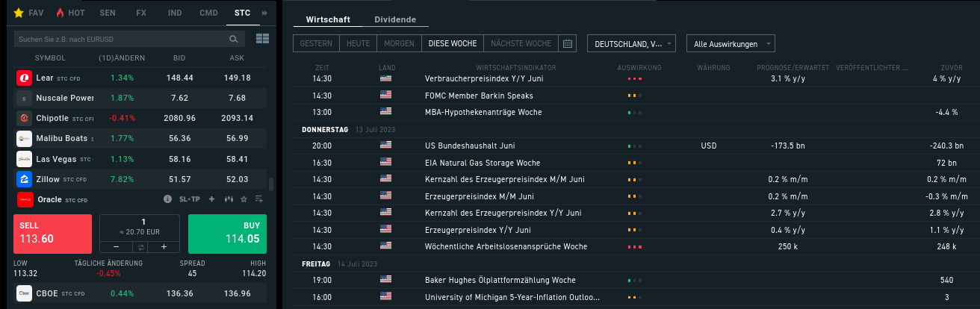Click Zillow company logo
980x309 pixels.
click(24, 178)
